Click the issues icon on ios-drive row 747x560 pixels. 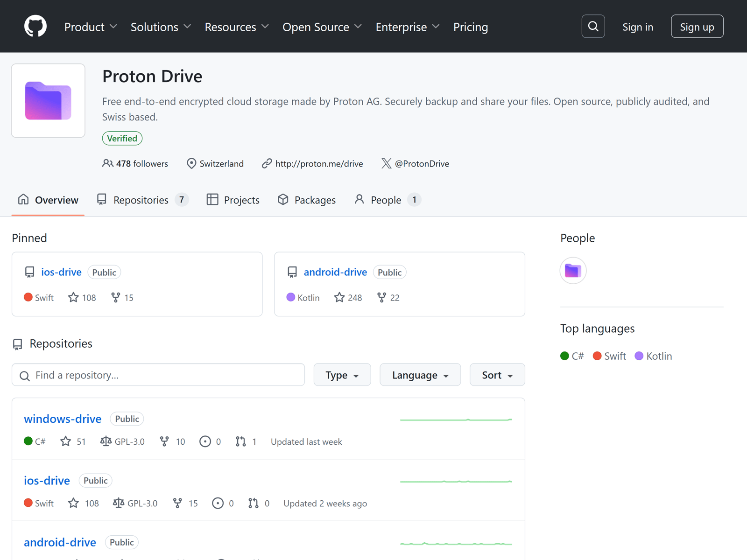(218, 503)
